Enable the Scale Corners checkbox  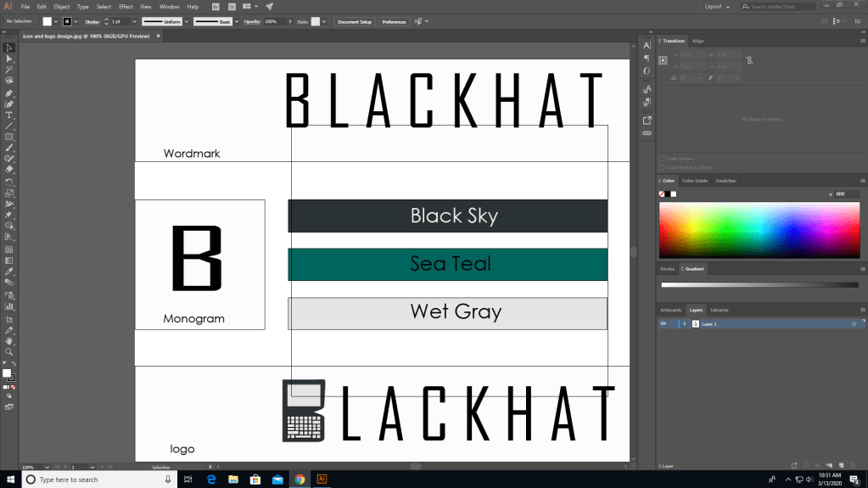663,159
